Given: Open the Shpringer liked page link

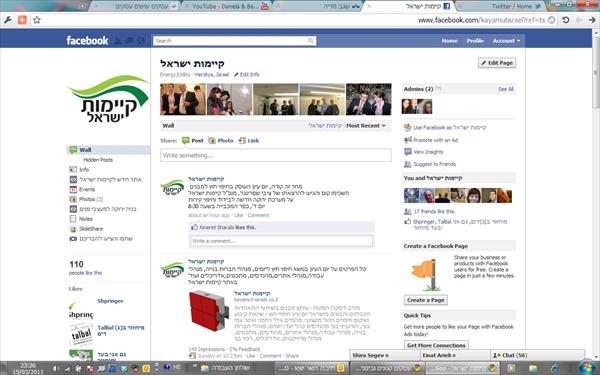Looking at the screenshot, I should point(110,301).
